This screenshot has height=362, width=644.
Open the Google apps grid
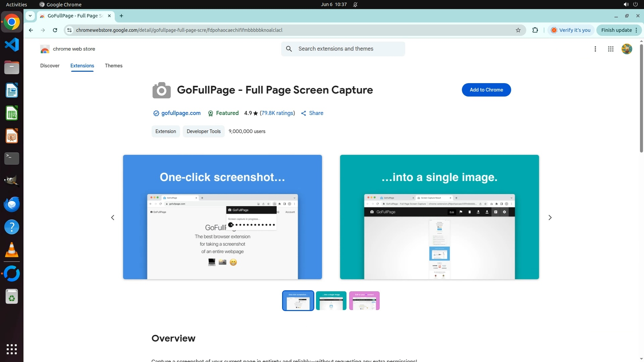[611, 49]
